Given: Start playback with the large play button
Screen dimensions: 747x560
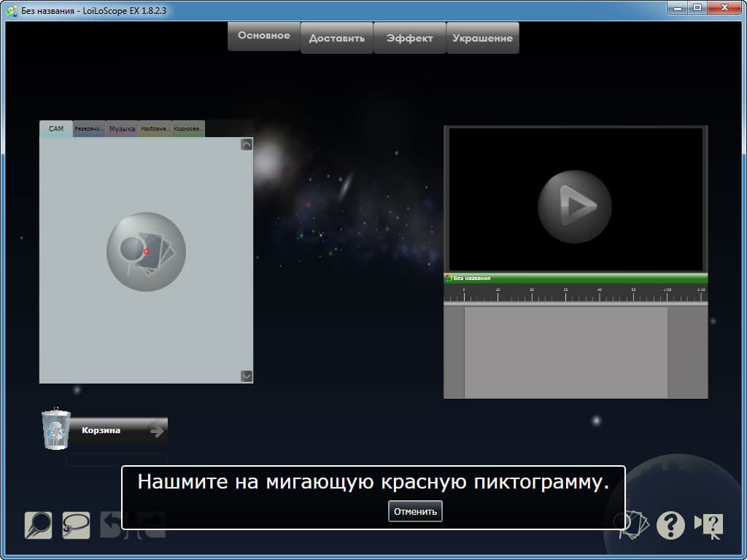Looking at the screenshot, I should [575, 206].
